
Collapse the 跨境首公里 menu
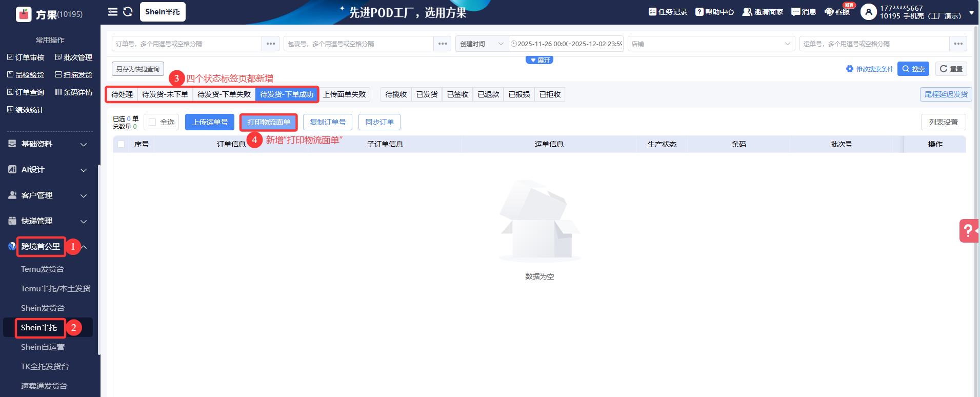[48, 247]
